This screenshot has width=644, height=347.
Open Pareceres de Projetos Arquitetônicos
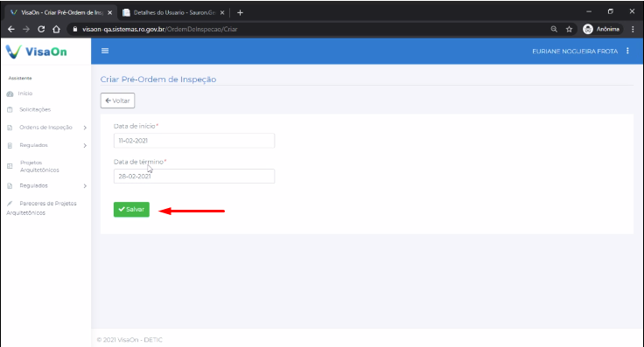pyautogui.click(x=41, y=208)
